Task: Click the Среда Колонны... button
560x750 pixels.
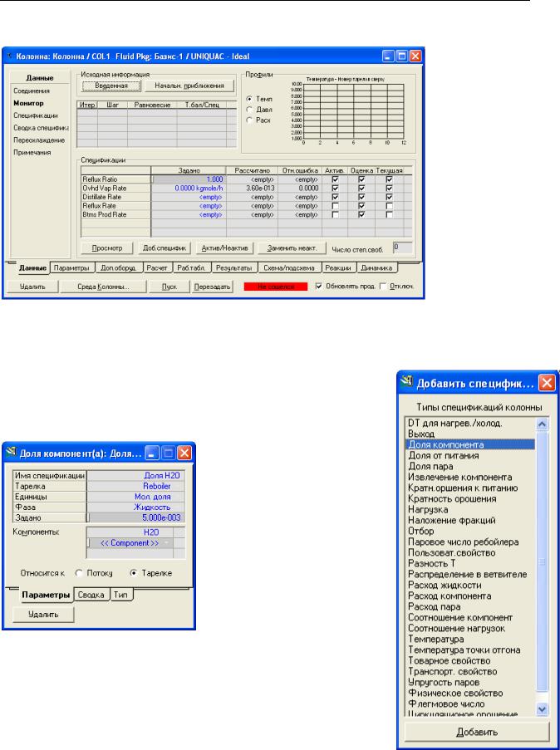Action: click(x=104, y=287)
